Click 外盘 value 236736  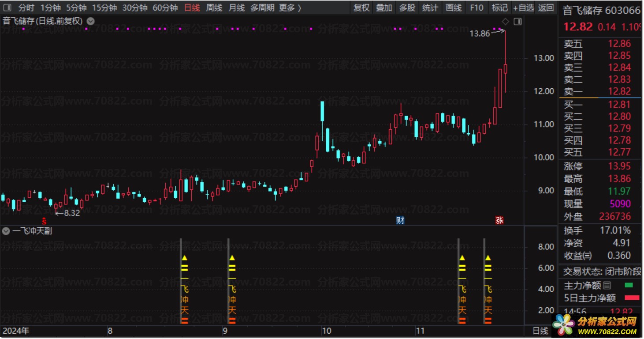click(x=615, y=217)
